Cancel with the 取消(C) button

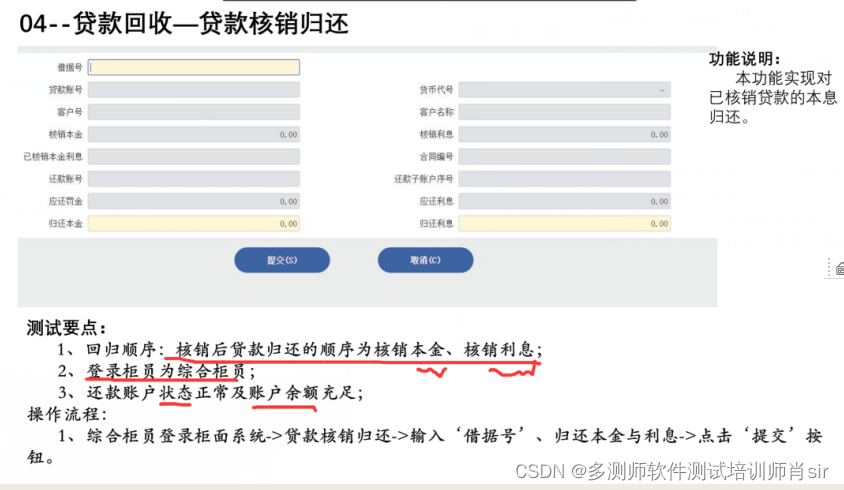point(425,260)
